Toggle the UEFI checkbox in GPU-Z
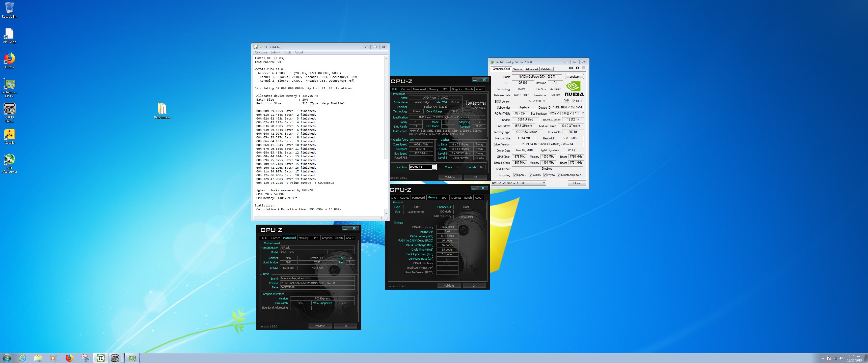 point(574,101)
